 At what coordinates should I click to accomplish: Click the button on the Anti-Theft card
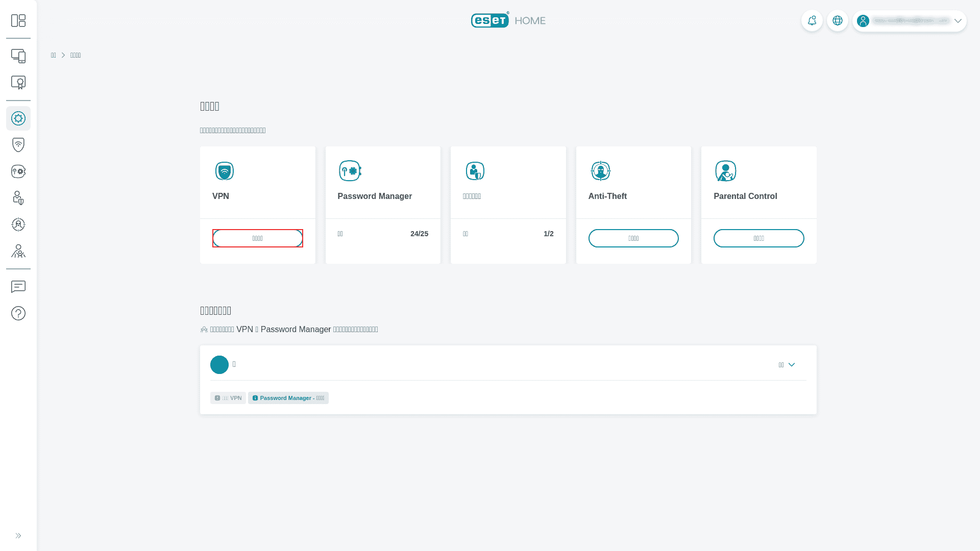click(x=633, y=238)
